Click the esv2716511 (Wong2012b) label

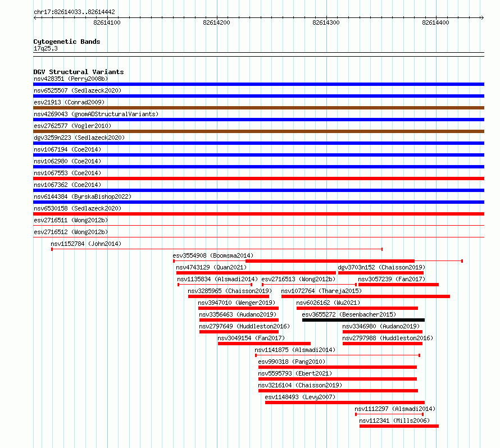point(71,220)
